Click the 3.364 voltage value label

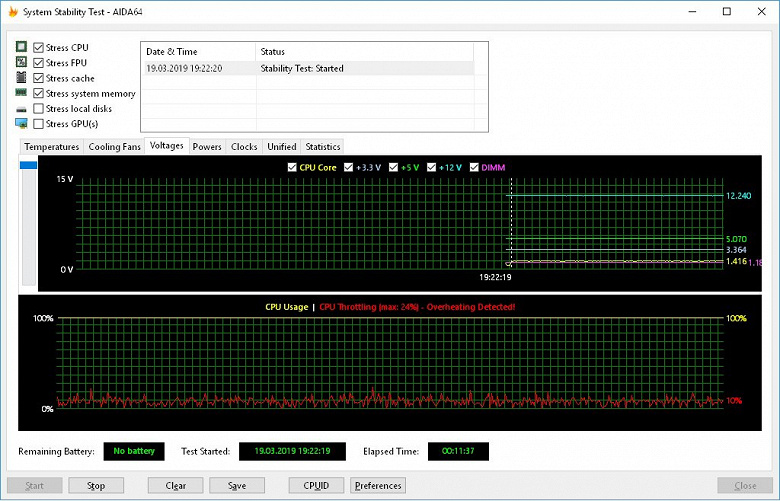(x=736, y=250)
